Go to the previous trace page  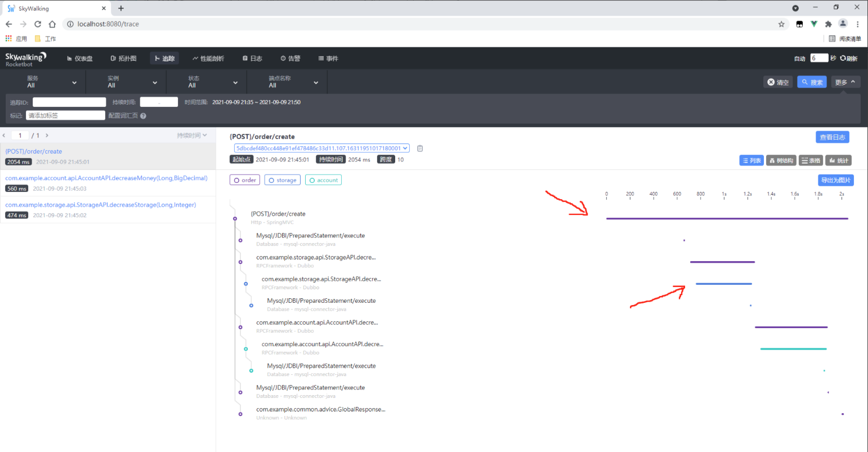pyautogui.click(x=5, y=136)
